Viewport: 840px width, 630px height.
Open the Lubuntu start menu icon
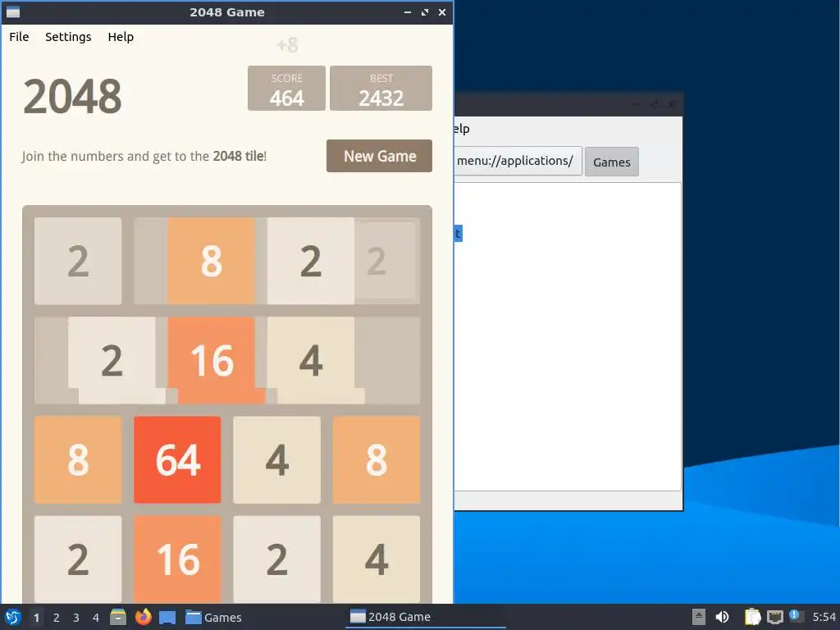[12, 617]
